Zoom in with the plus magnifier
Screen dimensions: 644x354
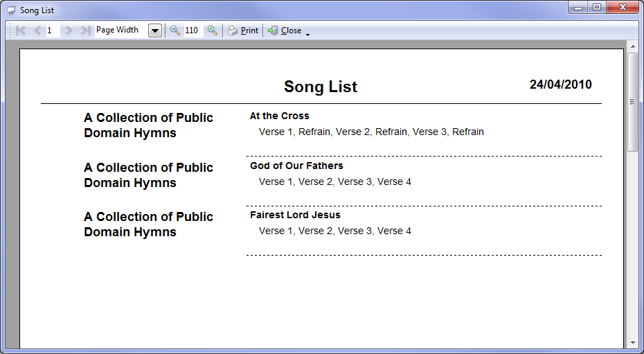[x=213, y=30]
